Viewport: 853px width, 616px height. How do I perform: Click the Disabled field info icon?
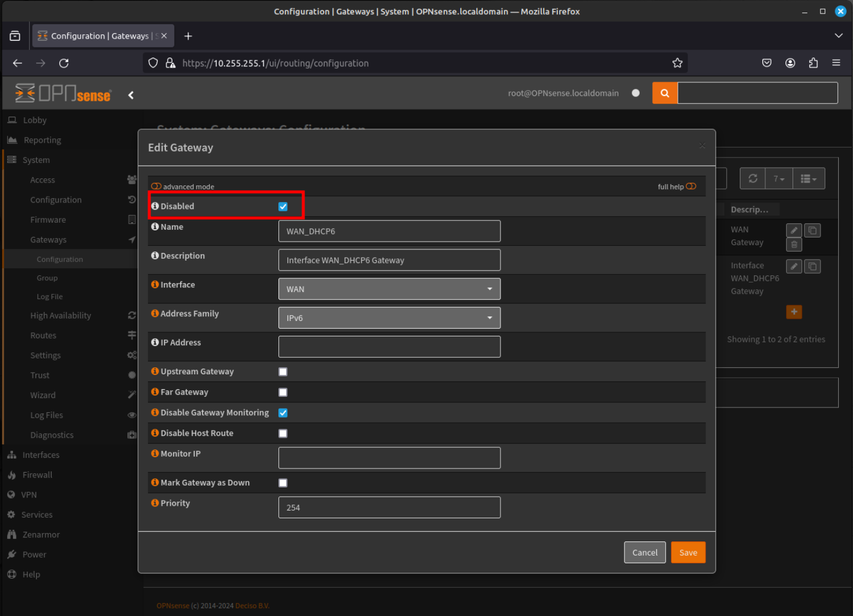click(x=155, y=206)
